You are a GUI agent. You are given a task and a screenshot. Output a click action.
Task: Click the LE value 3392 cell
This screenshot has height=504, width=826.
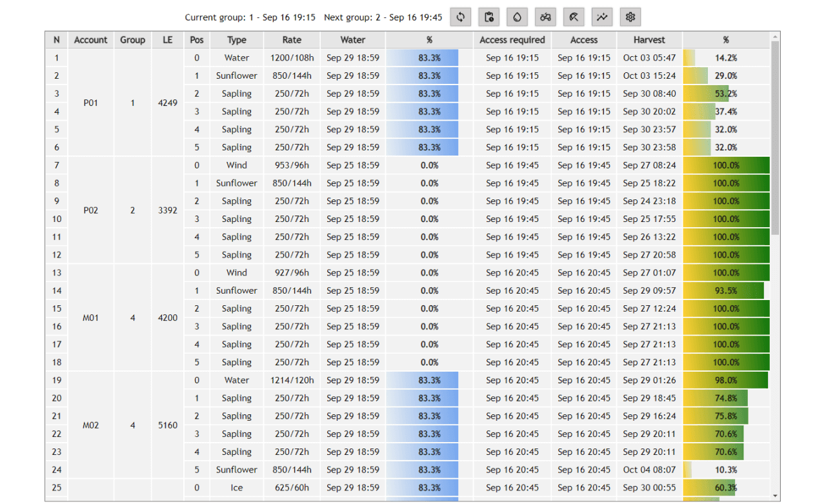[167, 210]
